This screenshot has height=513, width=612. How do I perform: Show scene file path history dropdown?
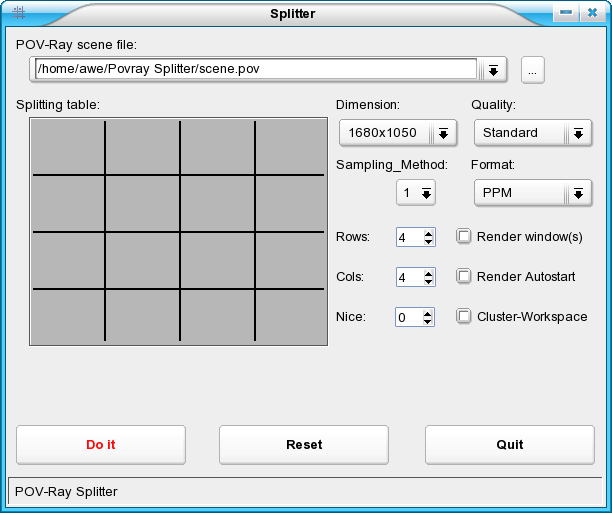[x=493, y=70]
